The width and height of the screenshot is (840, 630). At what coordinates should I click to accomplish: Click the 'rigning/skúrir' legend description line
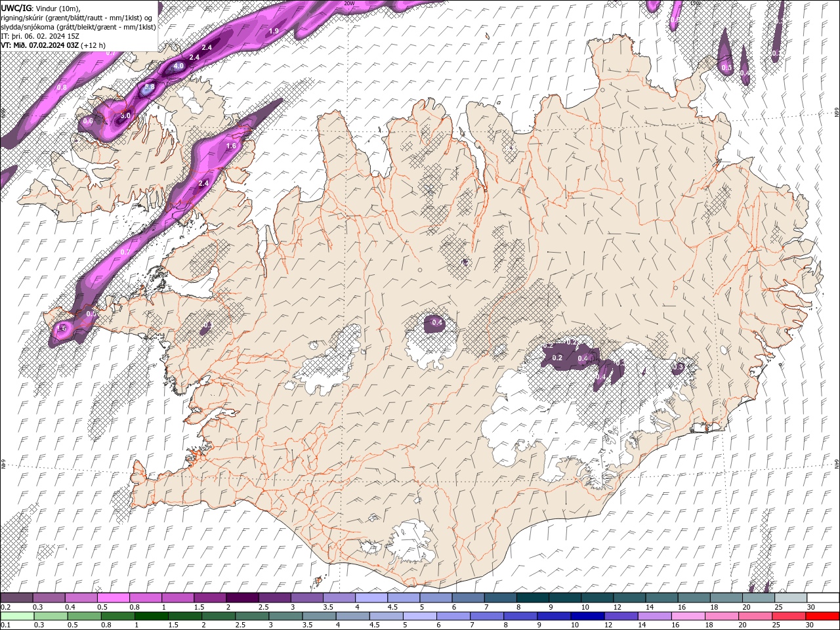[x=77, y=17]
